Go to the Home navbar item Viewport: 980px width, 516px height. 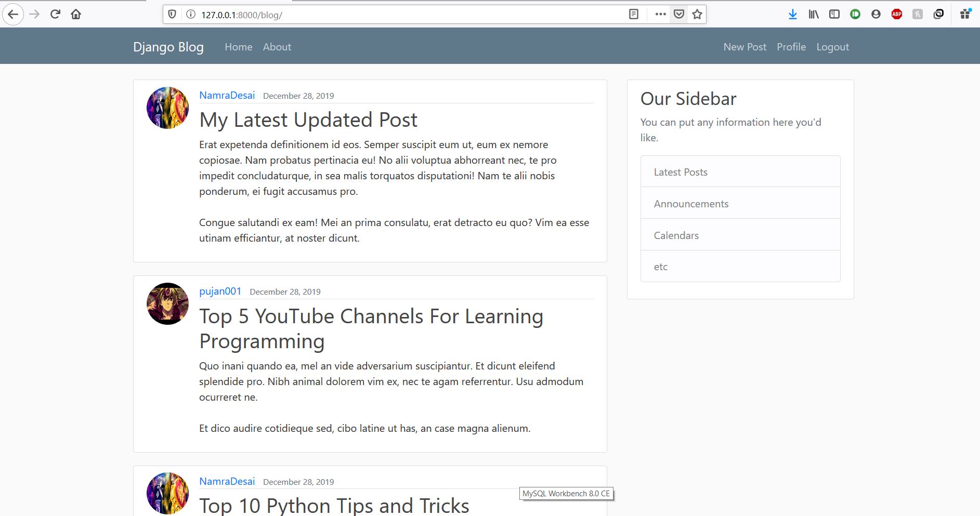(x=239, y=47)
